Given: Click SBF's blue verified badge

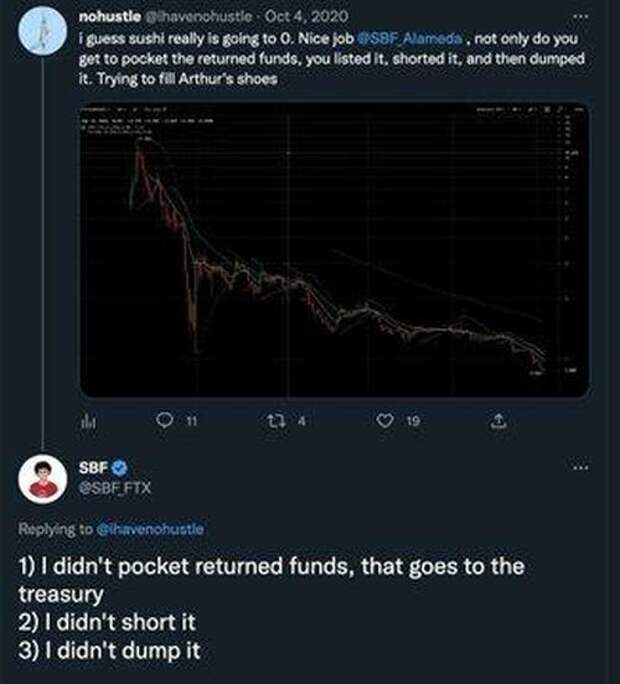Looking at the screenshot, I should click(x=116, y=466).
